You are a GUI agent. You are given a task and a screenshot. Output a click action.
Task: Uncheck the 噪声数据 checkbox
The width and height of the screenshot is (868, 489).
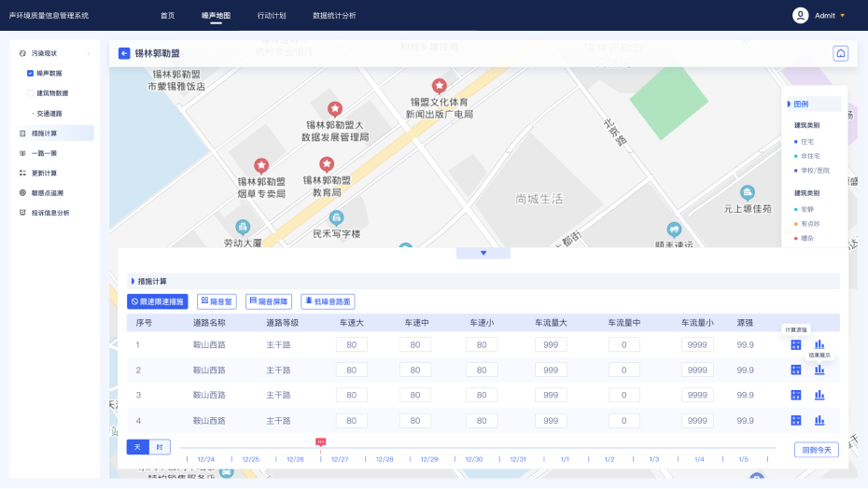click(30, 73)
